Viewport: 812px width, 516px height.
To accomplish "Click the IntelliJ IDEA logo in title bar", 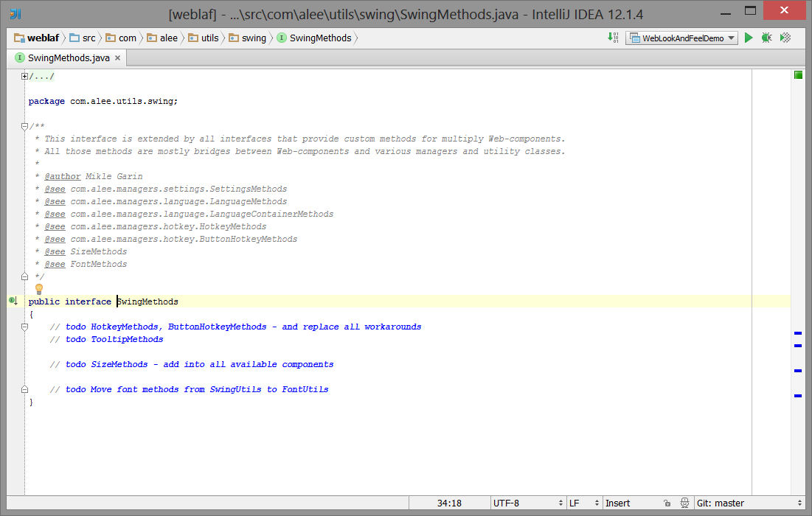I will click(15, 14).
